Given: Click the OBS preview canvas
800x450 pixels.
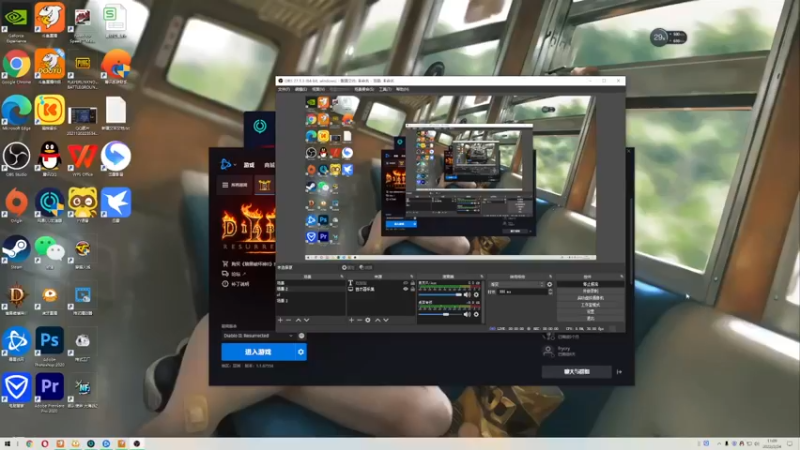Looking at the screenshot, I should (451, 178).
